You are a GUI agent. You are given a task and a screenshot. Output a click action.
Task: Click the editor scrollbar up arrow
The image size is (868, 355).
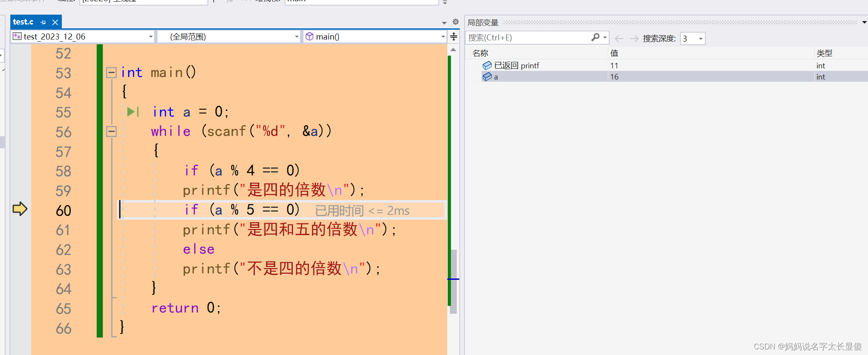point(453,50)
